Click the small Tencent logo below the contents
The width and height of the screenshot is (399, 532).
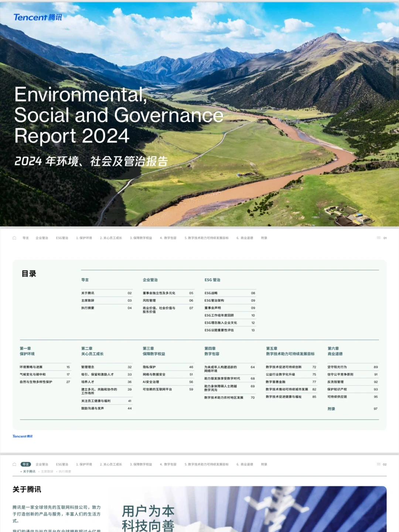23,436
